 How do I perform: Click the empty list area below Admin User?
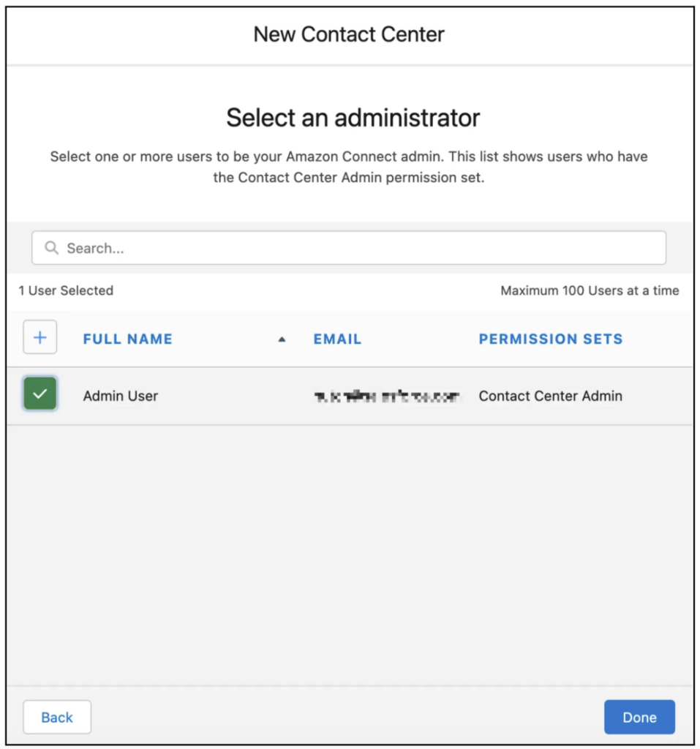tap(350, 549)
